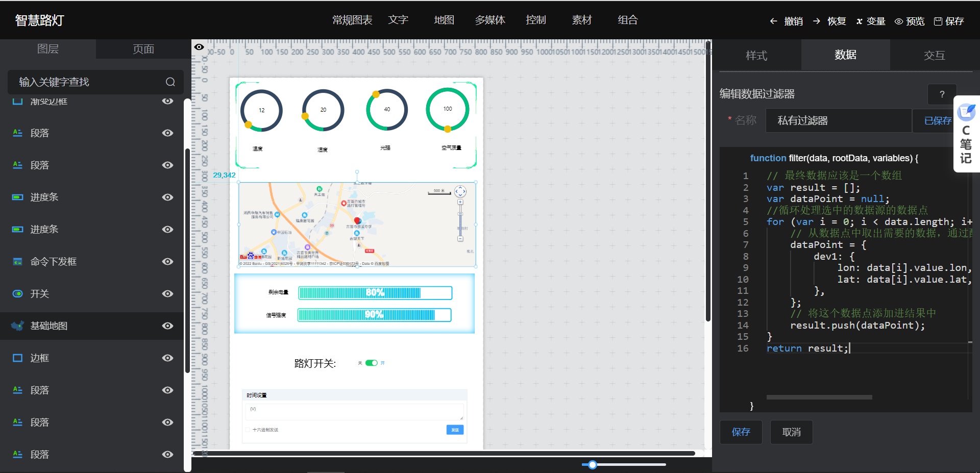Switch to the 图层 tab
This screenshot has width=980, height=473.
[48, 49]
